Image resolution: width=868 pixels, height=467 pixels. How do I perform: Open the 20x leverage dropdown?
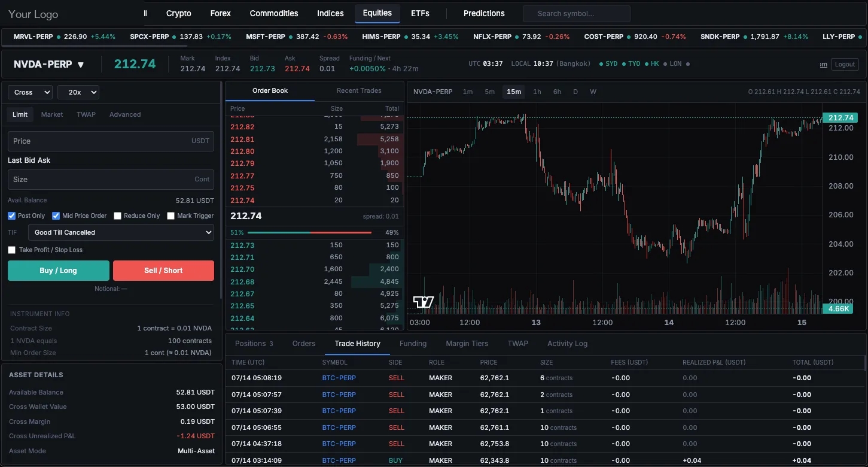point(78,92)
